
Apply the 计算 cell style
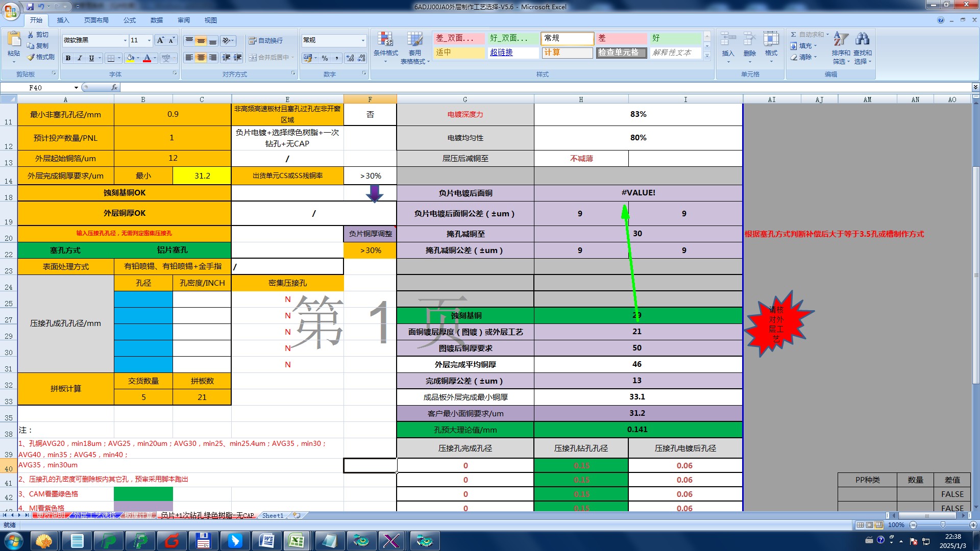(567, 53)
